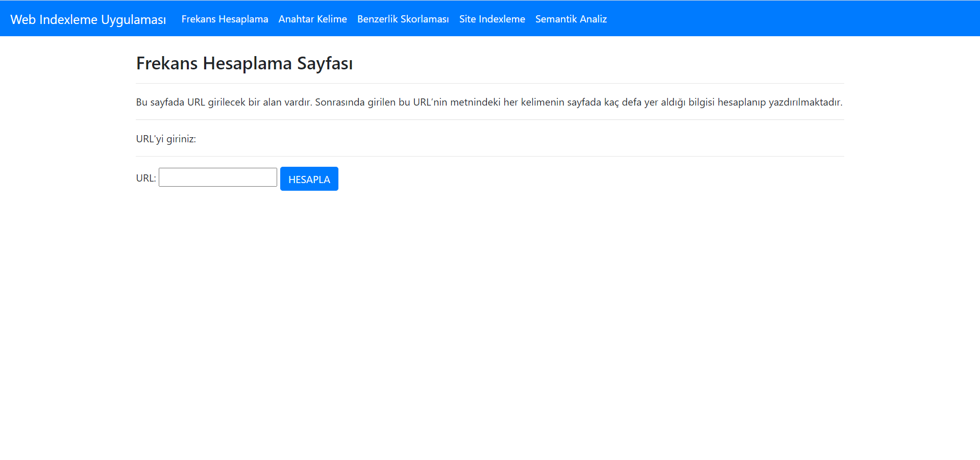
Task: Click inside the URL input box
Action: tap(217, 177)
